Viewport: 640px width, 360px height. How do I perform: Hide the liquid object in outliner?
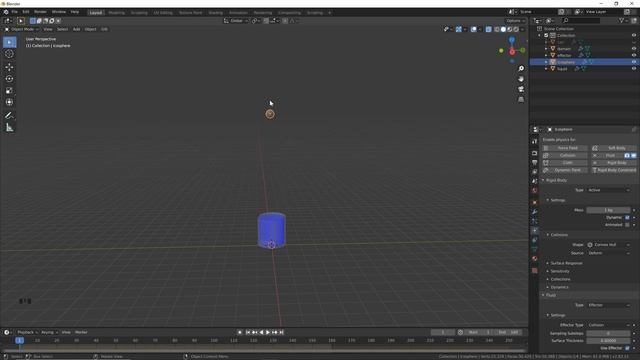pos(634,69)
